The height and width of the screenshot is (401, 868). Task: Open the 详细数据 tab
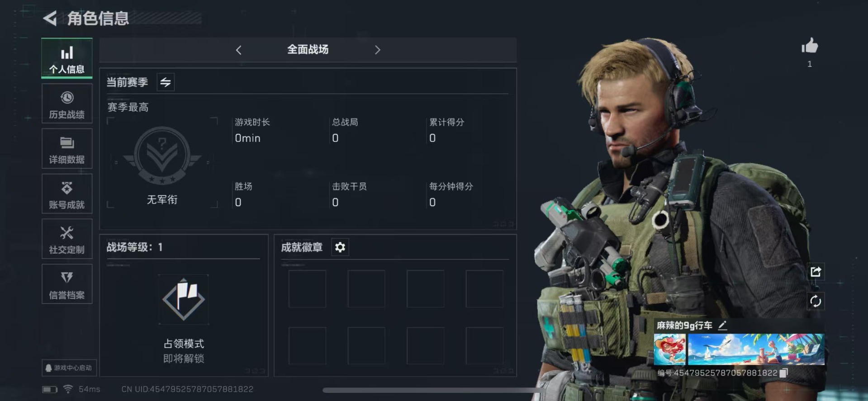point(67,149)
